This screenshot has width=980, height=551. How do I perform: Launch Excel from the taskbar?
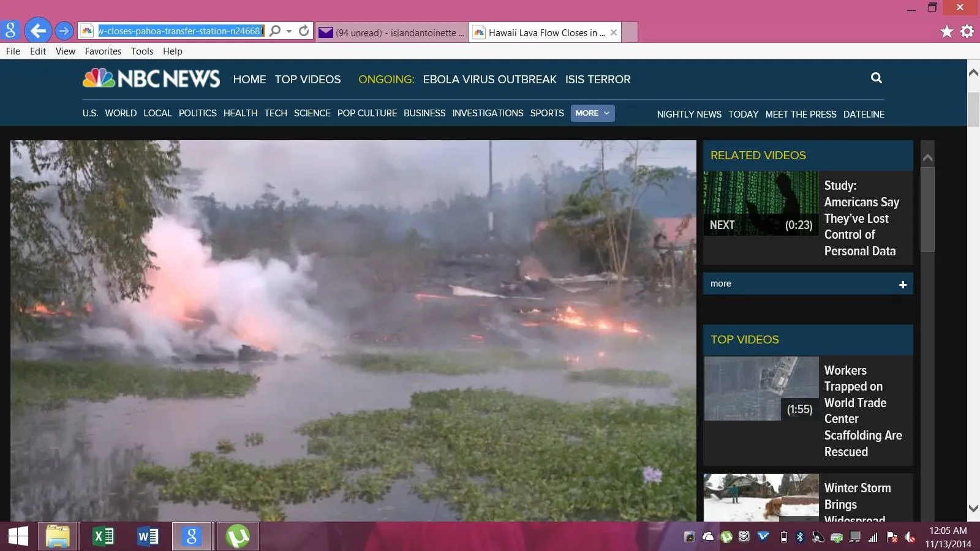(103, 536)
